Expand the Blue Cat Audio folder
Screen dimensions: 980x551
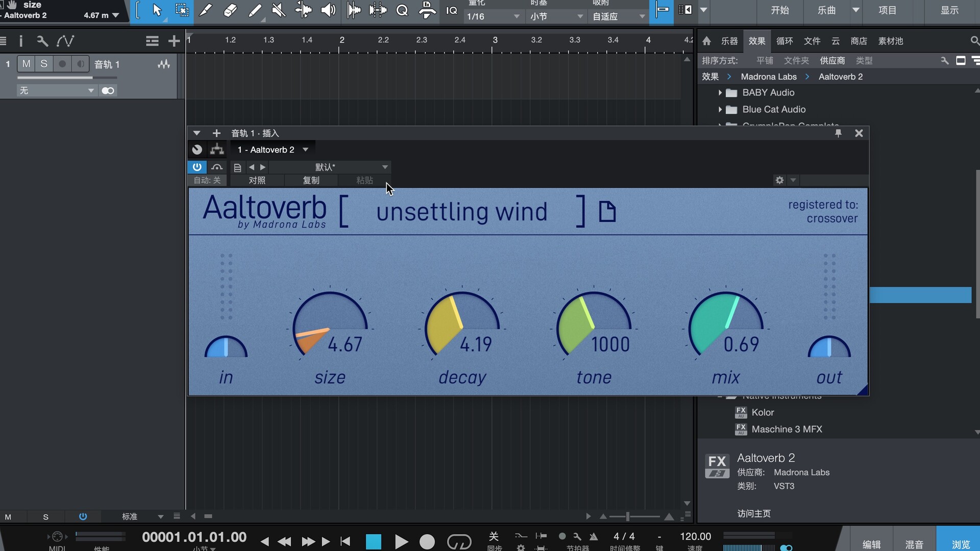click(x=720, y=110)
